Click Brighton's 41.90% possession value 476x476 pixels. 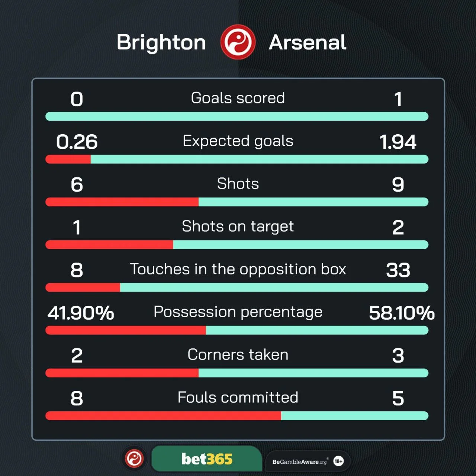[x=81, y=313]
